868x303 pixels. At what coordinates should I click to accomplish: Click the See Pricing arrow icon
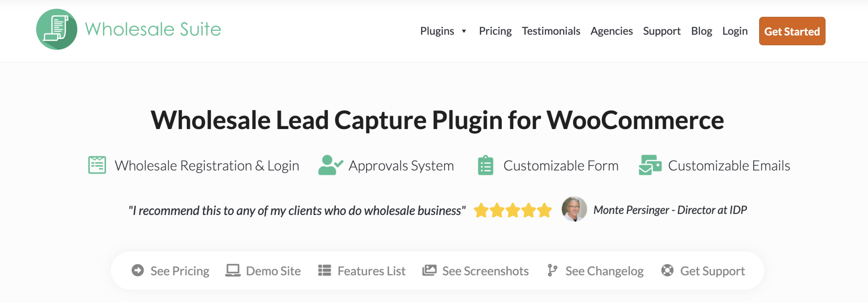pyautogui.click(x=138, y=270)
